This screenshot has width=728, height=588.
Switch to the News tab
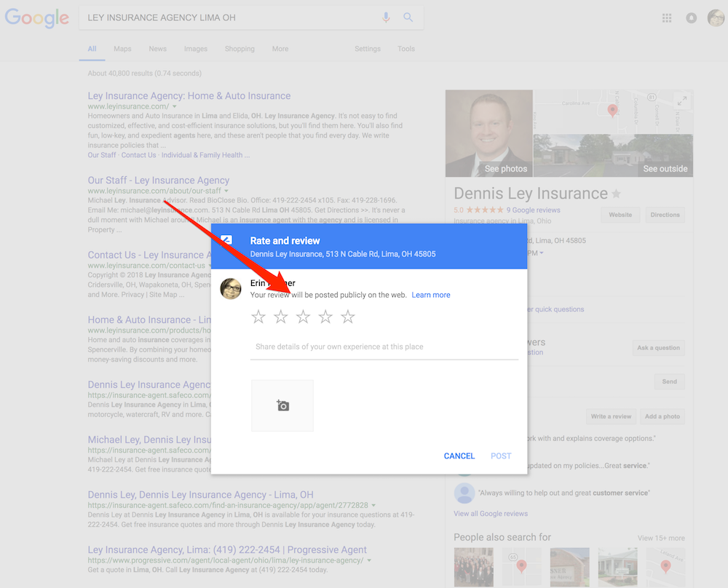158,49
